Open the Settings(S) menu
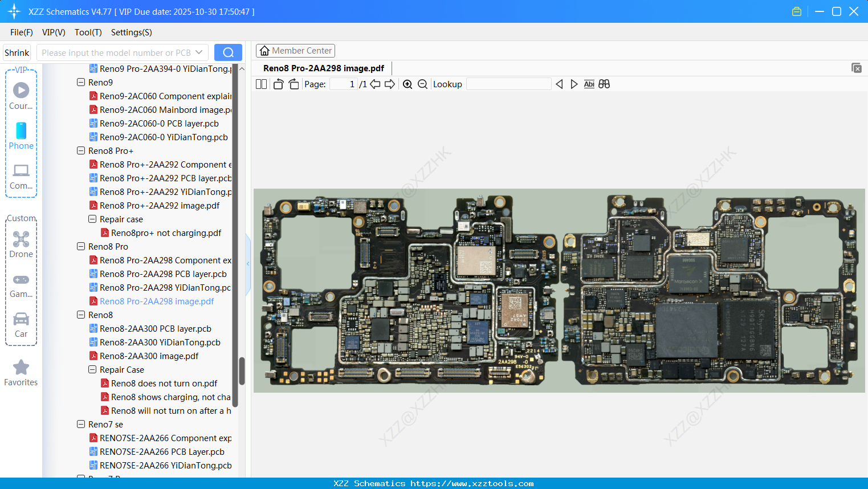 pos(132,32)
